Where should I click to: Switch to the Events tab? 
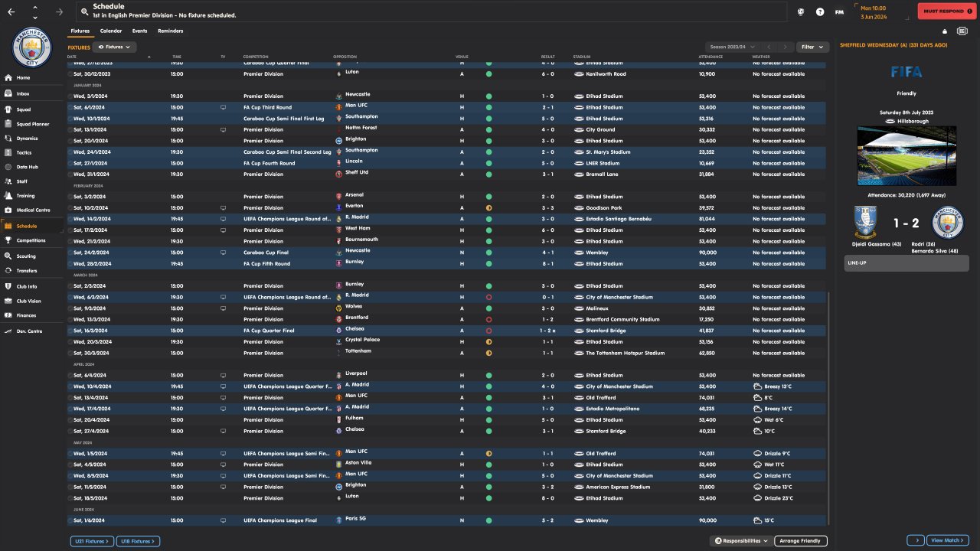[140, 31]
